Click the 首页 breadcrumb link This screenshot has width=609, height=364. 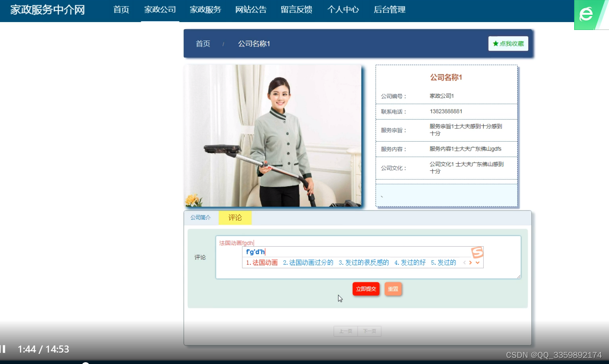pos(203,44)
